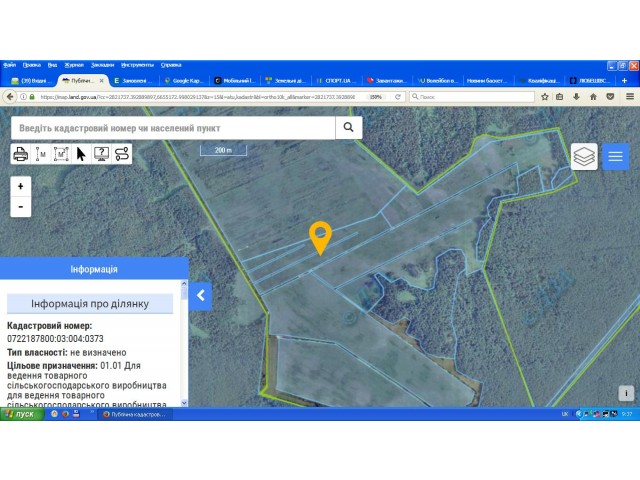
Task: Open the Закладки menu
Action: (x=102, y=65)
